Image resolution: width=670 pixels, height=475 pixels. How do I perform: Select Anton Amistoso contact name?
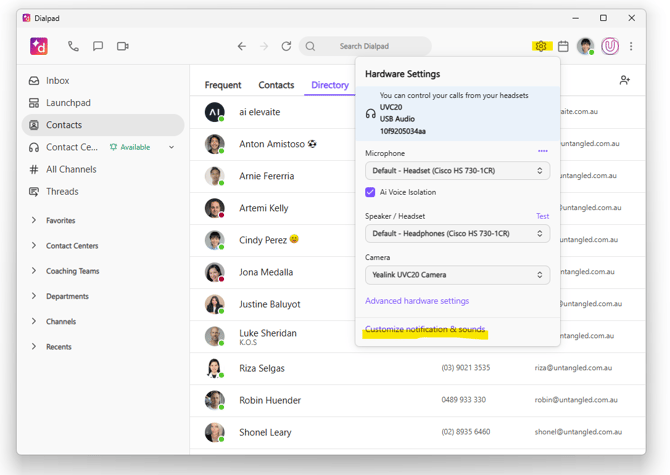point(272,144)
